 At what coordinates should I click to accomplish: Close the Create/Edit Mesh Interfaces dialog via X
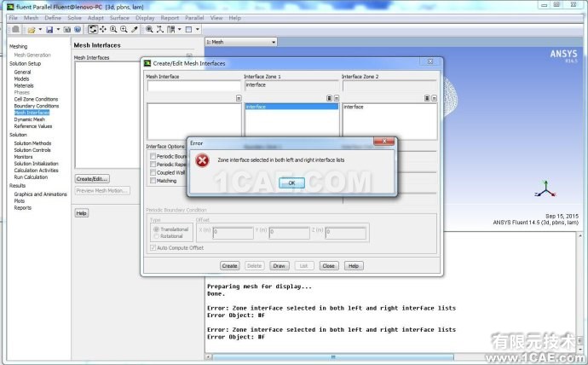tap(430, 61)
